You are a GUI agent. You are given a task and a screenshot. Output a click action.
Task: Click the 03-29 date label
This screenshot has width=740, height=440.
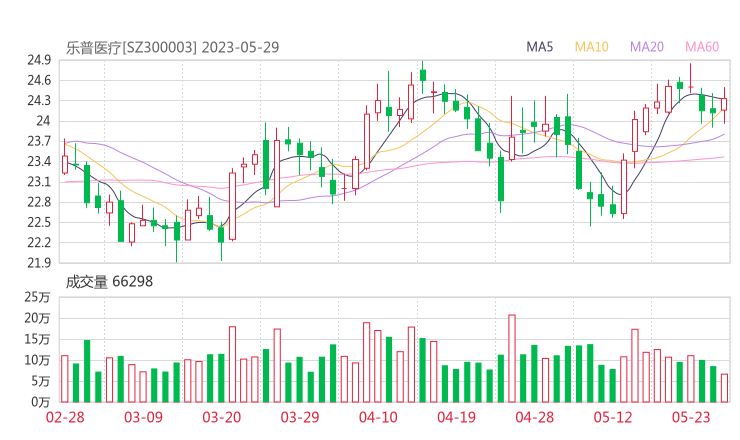(x=300, y=417)
